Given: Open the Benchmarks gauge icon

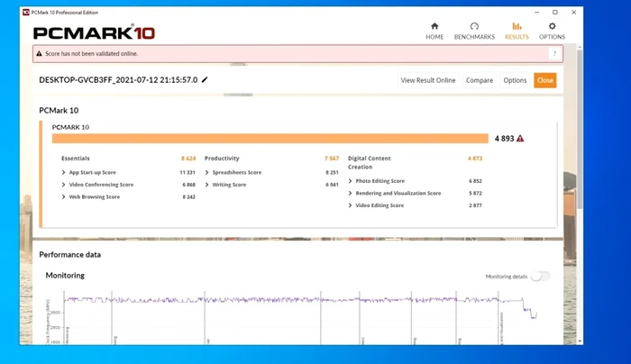Looking at the screenshot, I should click(x=474, y=26).
